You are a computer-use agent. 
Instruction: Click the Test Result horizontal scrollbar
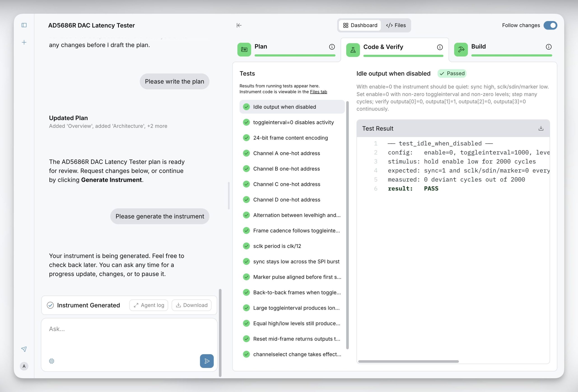[408, 362]
